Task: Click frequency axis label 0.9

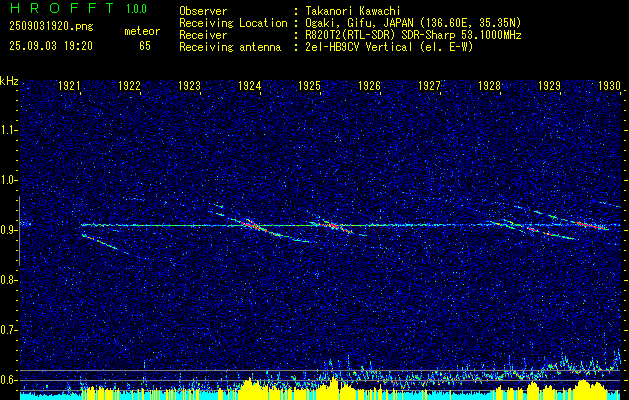Action: pyautogui.click(x=9, y=230)
